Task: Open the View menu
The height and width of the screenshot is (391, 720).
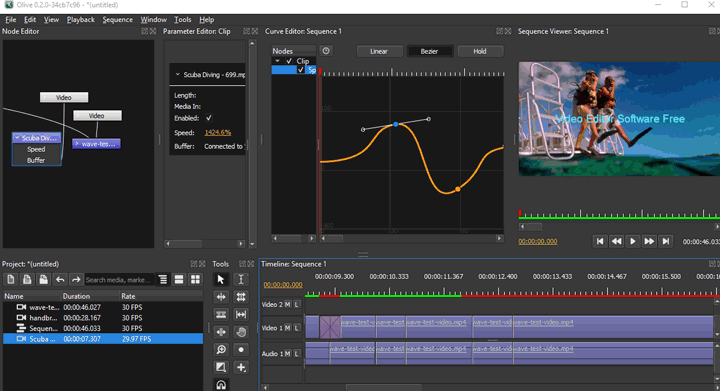Action: coord(51,20)
